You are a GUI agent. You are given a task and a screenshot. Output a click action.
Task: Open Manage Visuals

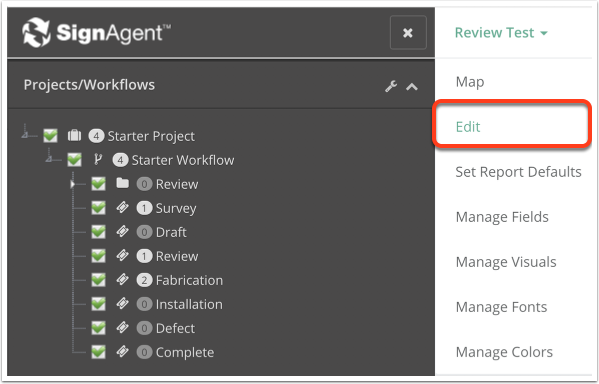coord(506,262)
